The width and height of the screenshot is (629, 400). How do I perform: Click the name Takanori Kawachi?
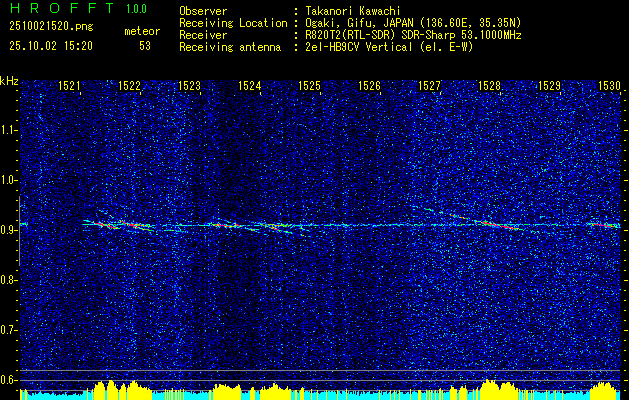[354, 11]
